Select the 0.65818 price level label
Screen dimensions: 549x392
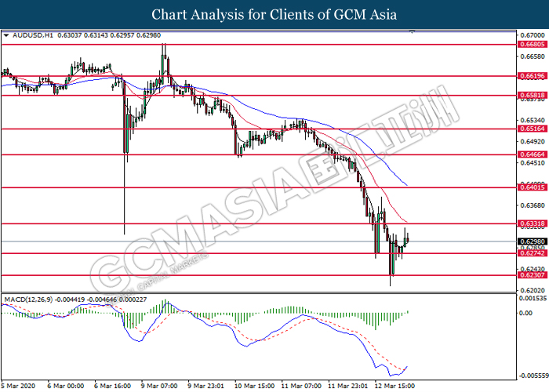tap(533, 95)
